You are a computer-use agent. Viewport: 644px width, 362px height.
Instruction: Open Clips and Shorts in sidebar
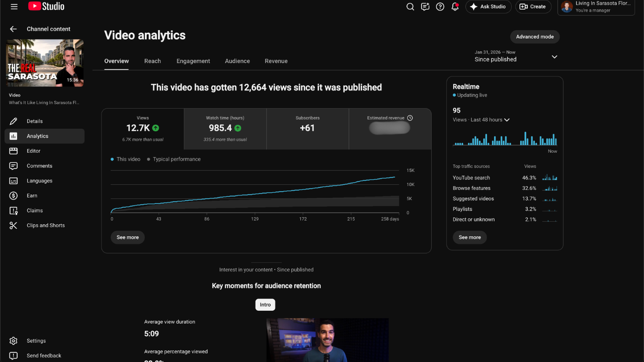(44, 225)
